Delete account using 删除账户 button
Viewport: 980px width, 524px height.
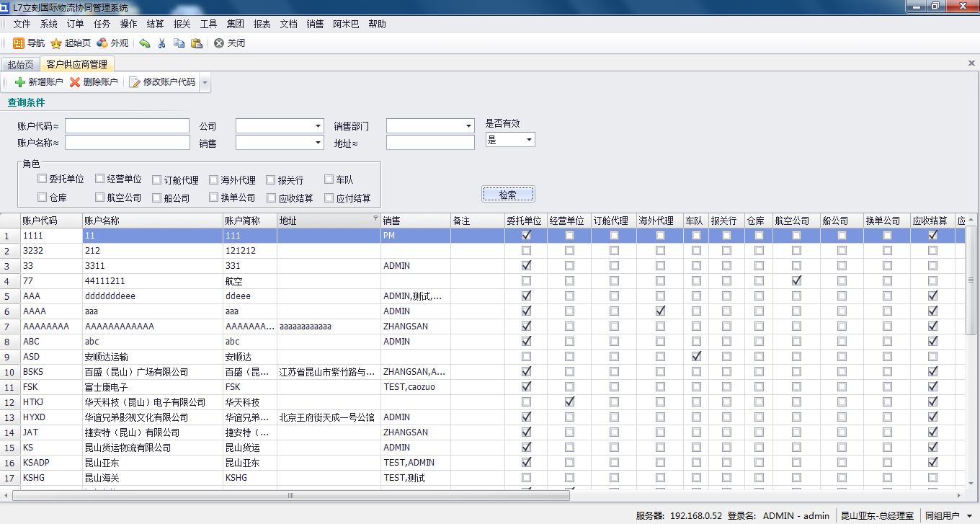tap(94, 82)
